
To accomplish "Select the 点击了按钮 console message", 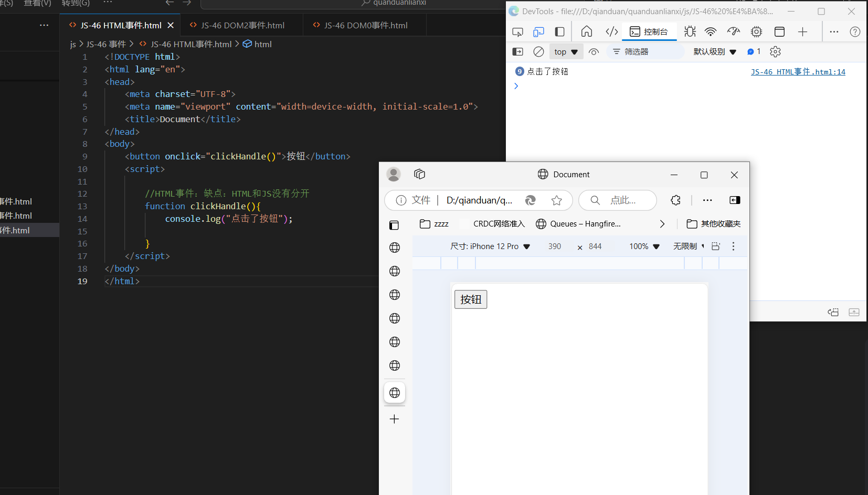I will [x=547, y=72].
